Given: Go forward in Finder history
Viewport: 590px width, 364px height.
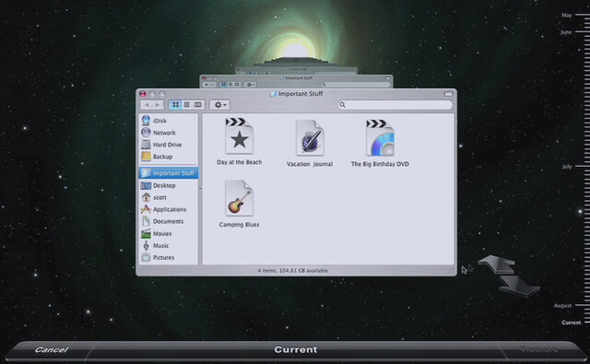Looking at the screenshot, I should click(x=158, y=104).
